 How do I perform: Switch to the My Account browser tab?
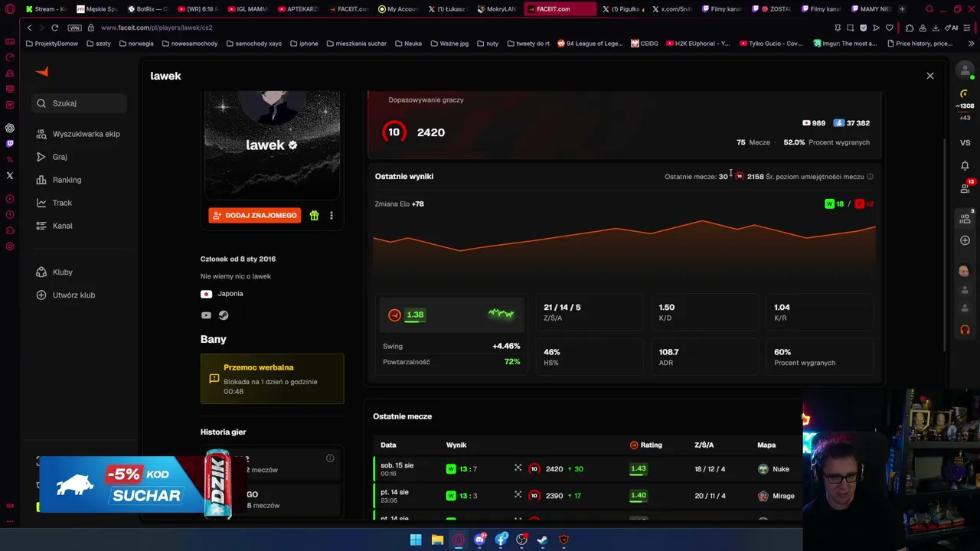point(397,9)
